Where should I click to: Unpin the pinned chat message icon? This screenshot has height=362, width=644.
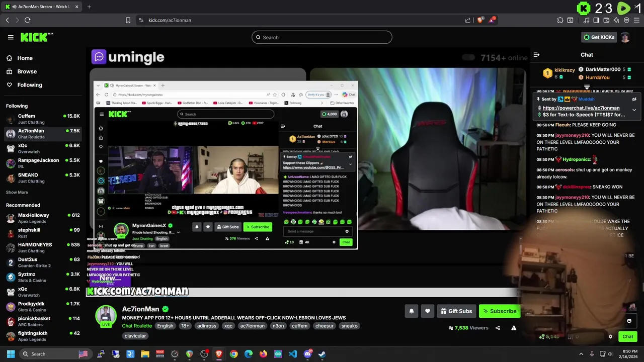634,100
